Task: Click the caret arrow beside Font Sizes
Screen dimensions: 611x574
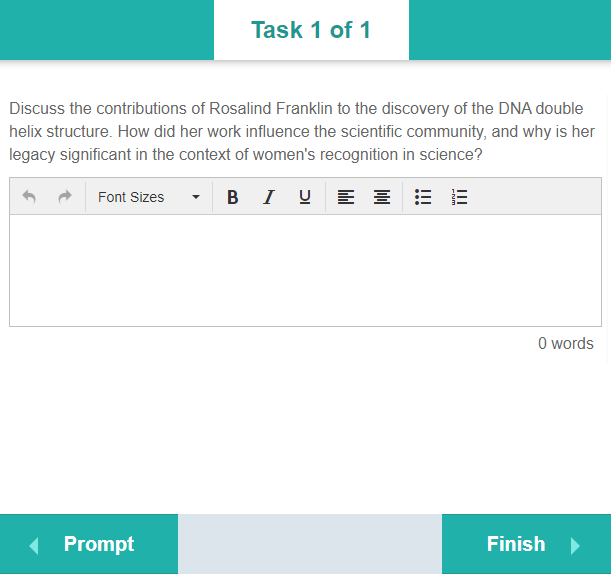Action: tap(196, 197)
